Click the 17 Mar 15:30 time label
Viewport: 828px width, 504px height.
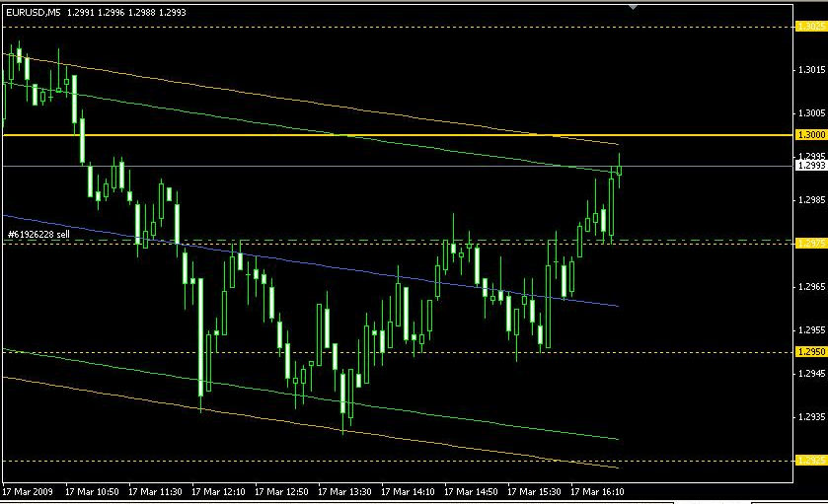click(x=534, y=492)
